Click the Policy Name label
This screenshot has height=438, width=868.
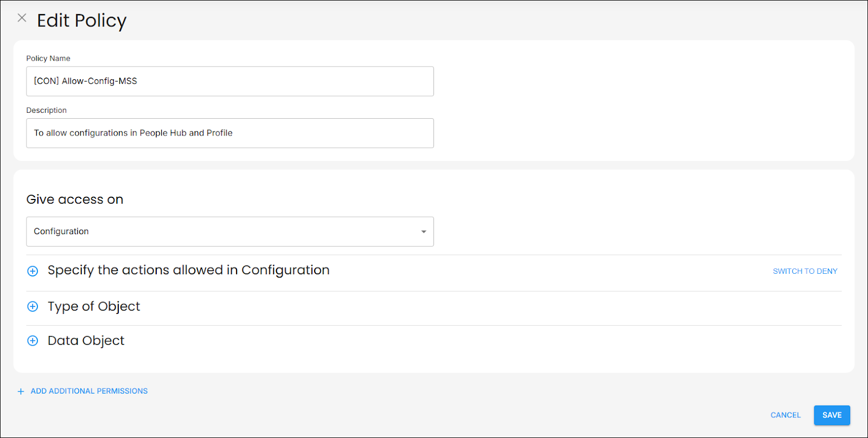click(48, 59)
